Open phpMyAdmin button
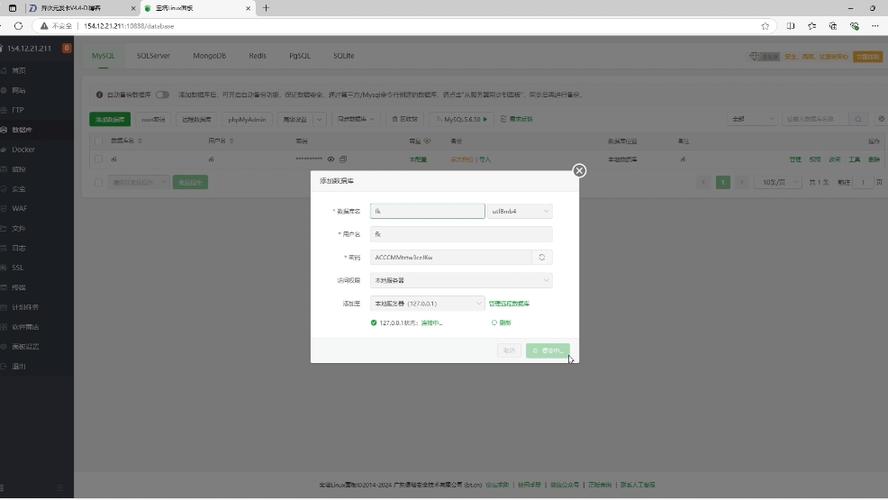 click(x=246, y=119)
